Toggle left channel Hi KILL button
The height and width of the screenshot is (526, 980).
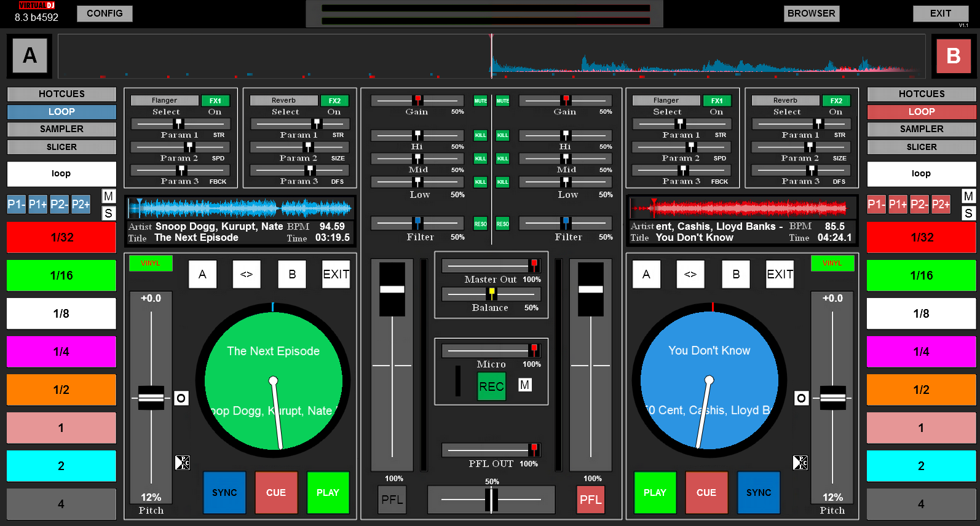pyautogui.click(x=480, y=135)
